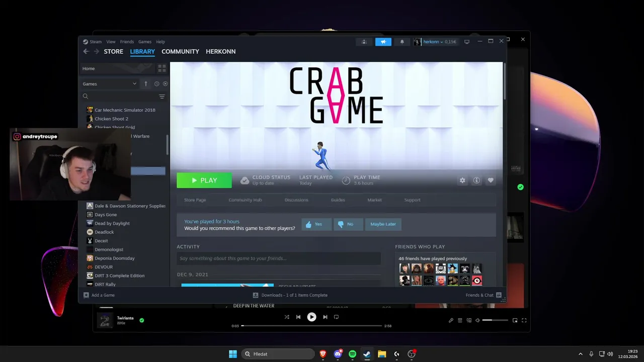Viewport: 644px width, 362px height.
Task: Open Discord from the taskbar
Action: click(x=338, y=354)
